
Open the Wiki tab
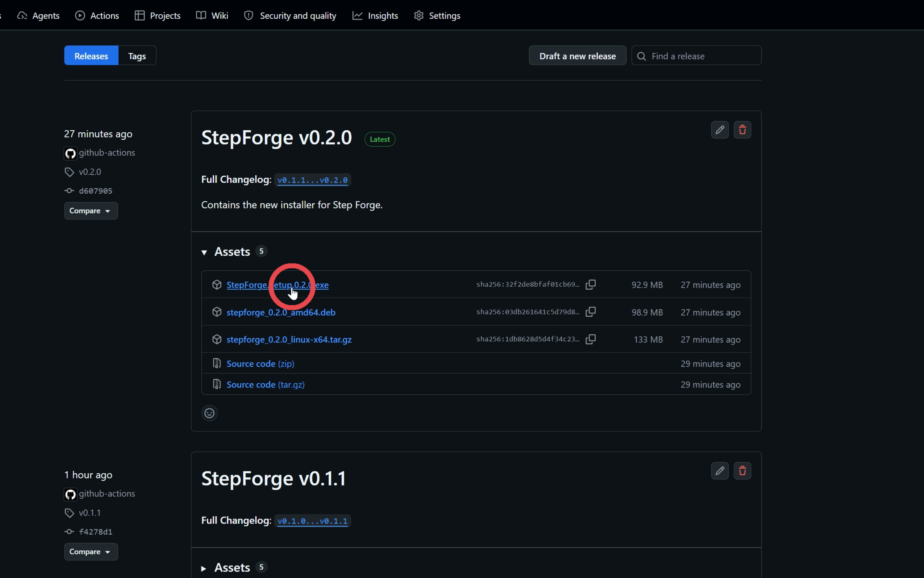(212, 16)
